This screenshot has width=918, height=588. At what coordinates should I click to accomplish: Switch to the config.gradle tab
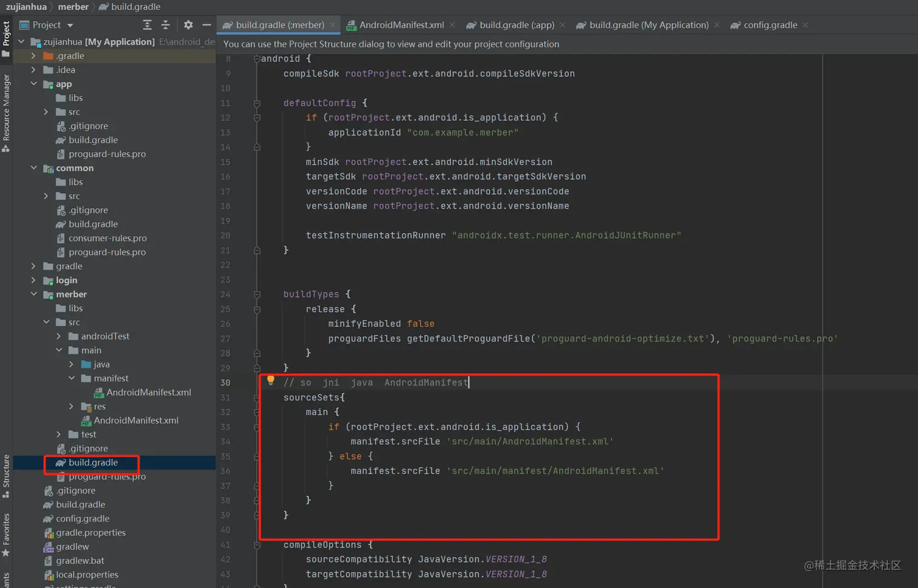tap(770, 25)
